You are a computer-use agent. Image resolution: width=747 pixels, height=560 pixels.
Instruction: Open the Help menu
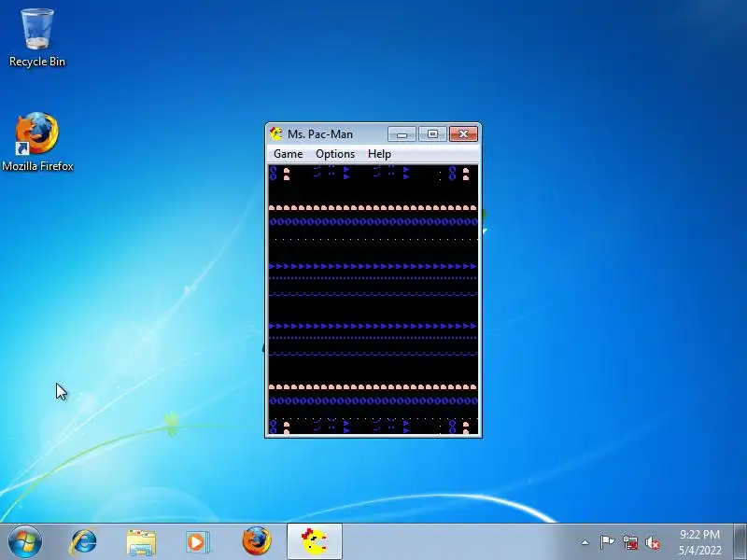379,154
